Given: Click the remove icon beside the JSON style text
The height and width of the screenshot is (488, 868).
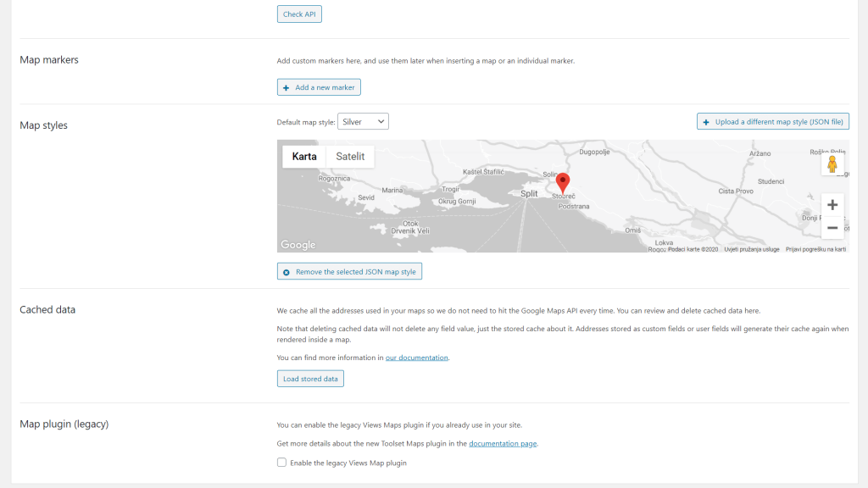Looking at the screenshot, I should (286, 271).
